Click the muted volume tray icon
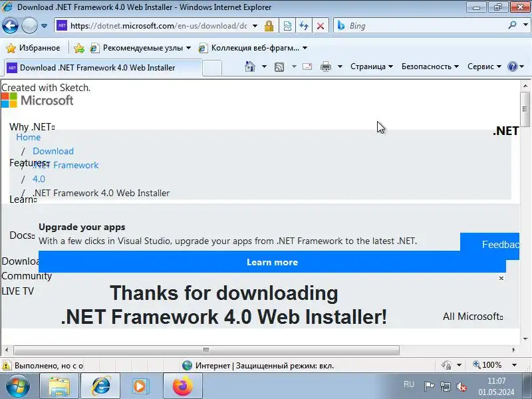 coord(461,386)
